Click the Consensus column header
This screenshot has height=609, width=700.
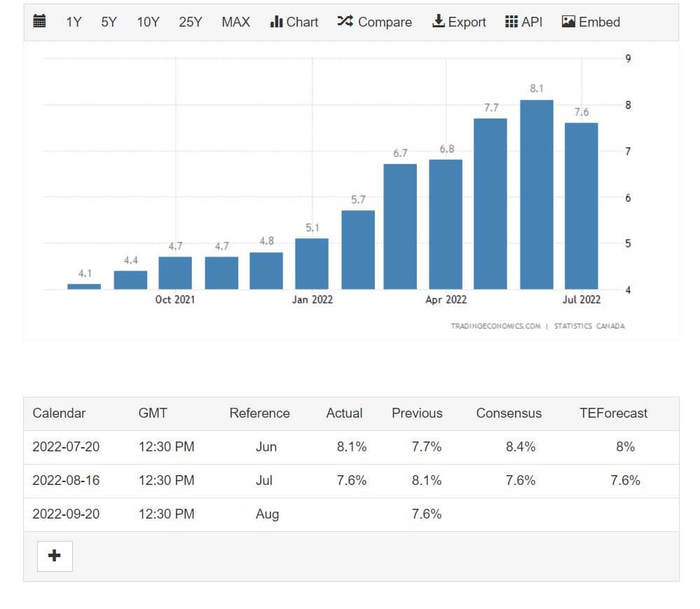coord(509,413)
